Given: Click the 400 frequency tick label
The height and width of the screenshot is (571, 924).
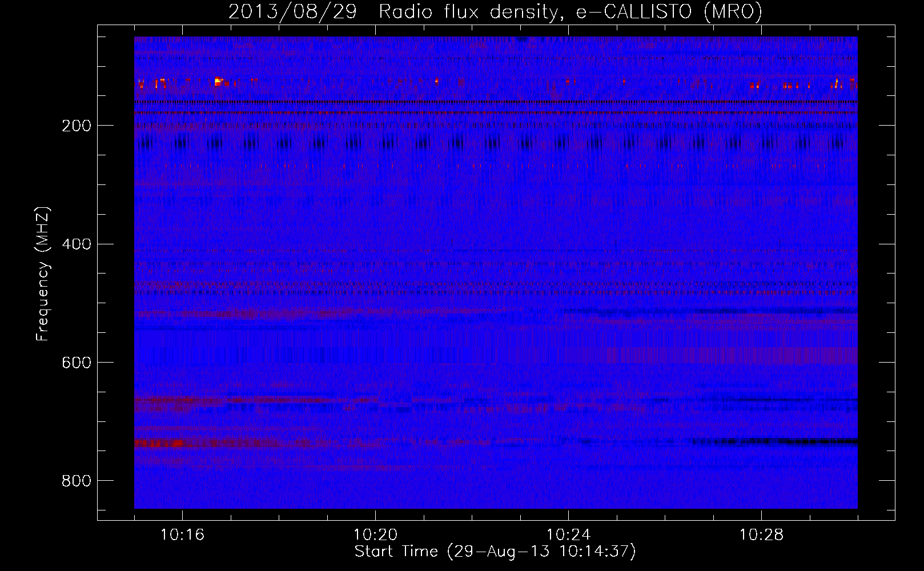Looking at the screenshot, I should [76, 244].
